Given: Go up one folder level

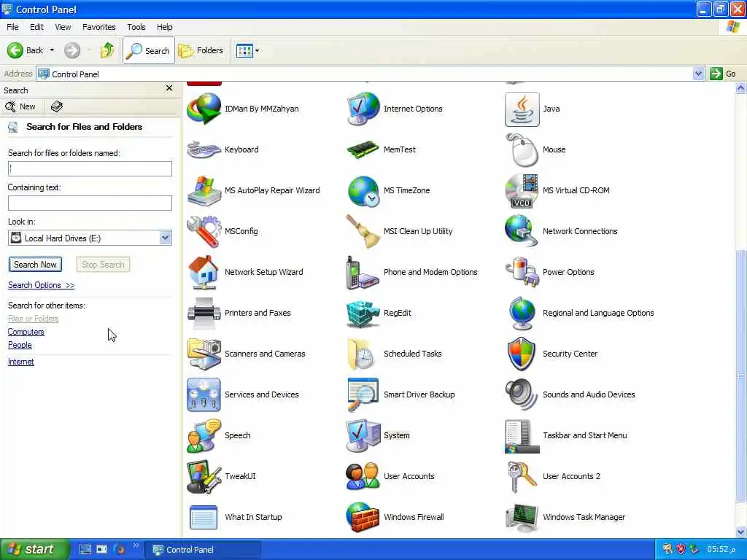Looking at the screenshot, I should 108,50.
